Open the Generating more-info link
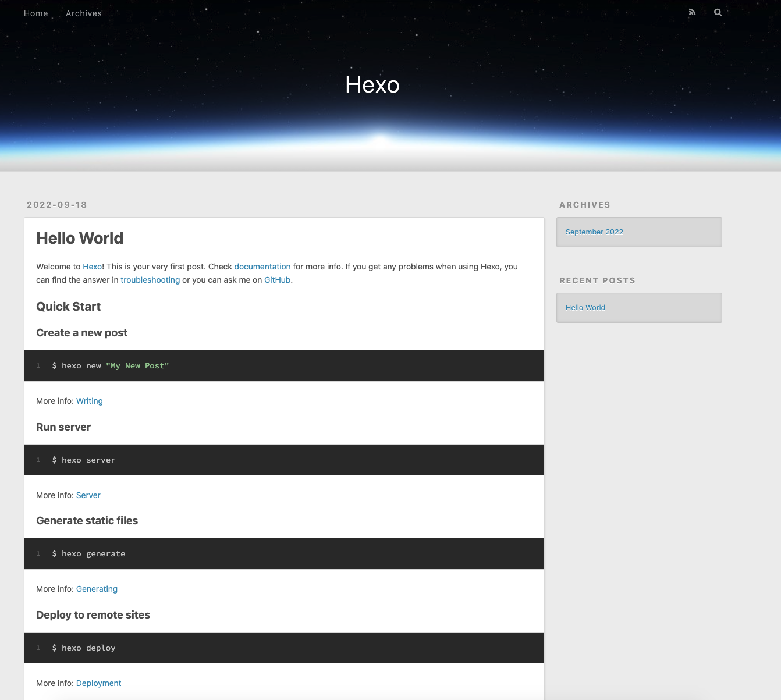Viewport: 781px width, 700px height. (97, 589)
